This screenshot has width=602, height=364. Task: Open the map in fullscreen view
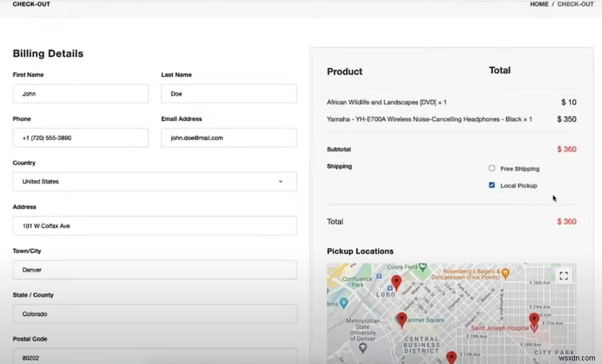click(563, 276)
